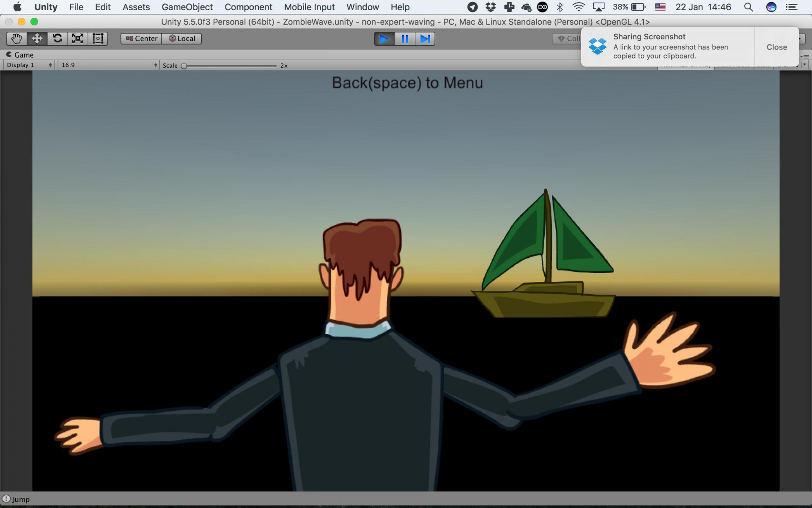Open the Collab dropdown button
The image size is (812, 508).
pos(568,39)
